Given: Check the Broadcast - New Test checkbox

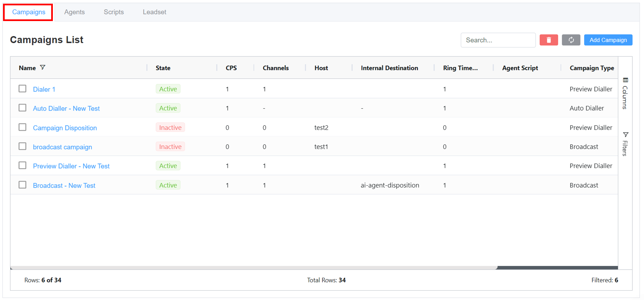Looking at the screenshot, I should point(22,185).
